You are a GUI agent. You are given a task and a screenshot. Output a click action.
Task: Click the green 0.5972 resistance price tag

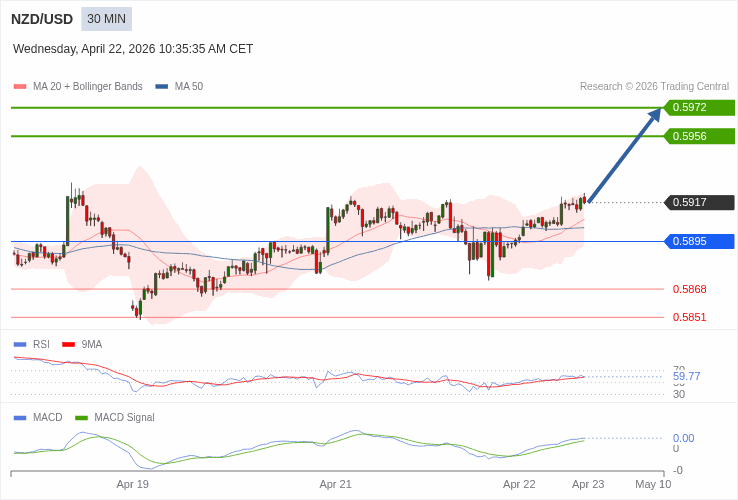click(699, 108)
